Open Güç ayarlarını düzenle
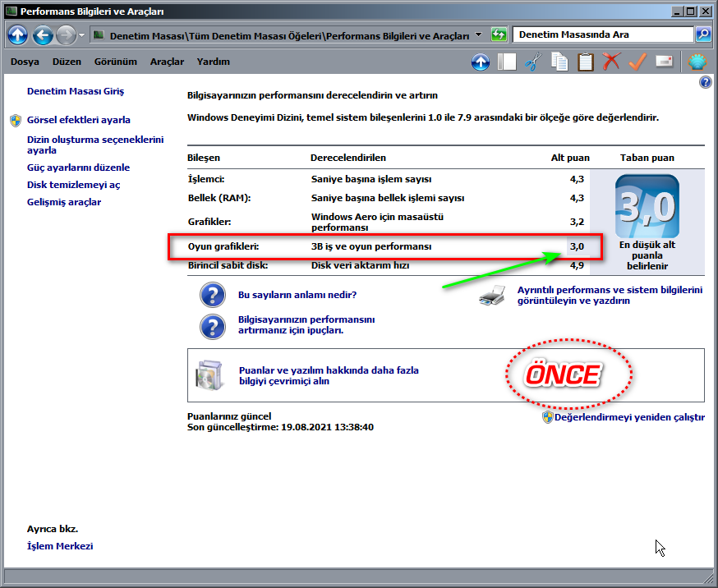 coord(78,168)
